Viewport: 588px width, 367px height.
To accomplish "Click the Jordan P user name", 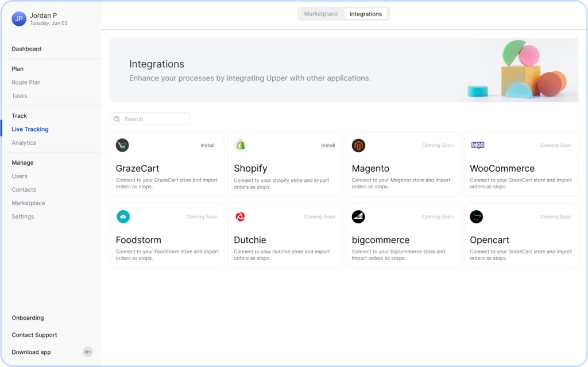I will [x=44, y=16].
